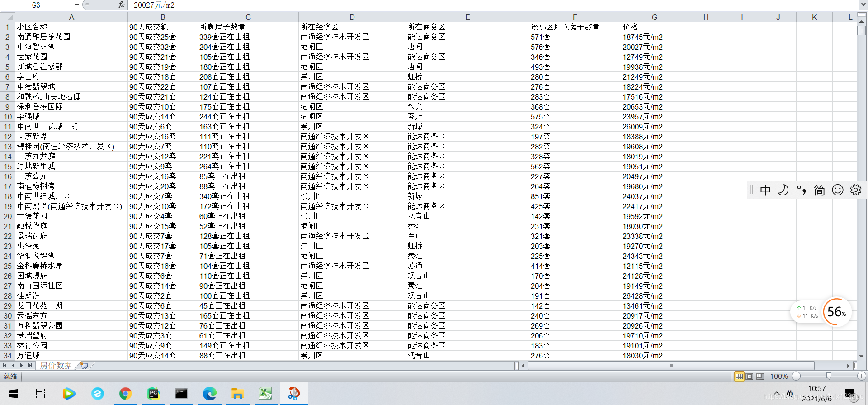Toggle the 英 input language indicator

coord(790,394)
